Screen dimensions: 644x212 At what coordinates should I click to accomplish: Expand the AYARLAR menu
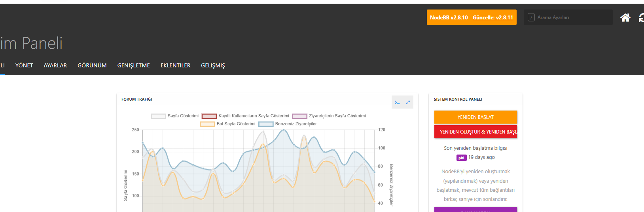pos(55,65)
